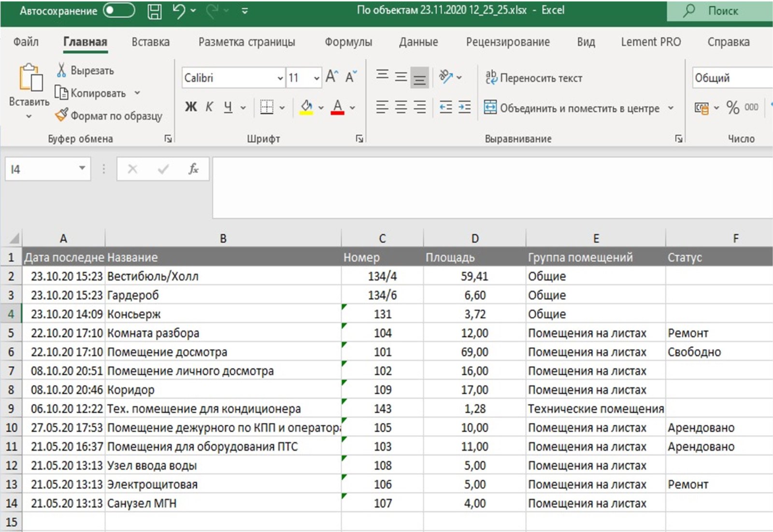Align cell text right
The width and height of the screenshot is (773, 532).
coord(420,107)
